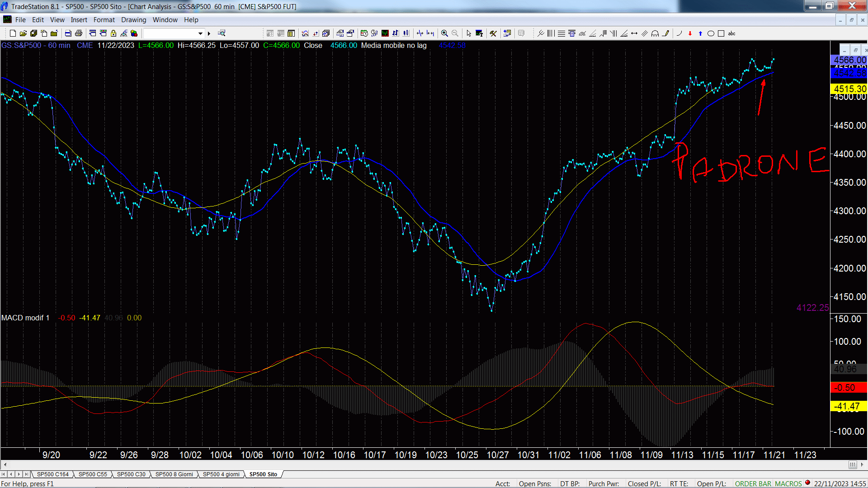Select the red down arrow drawing tool
Screen dimensions: 868x488
690,33
